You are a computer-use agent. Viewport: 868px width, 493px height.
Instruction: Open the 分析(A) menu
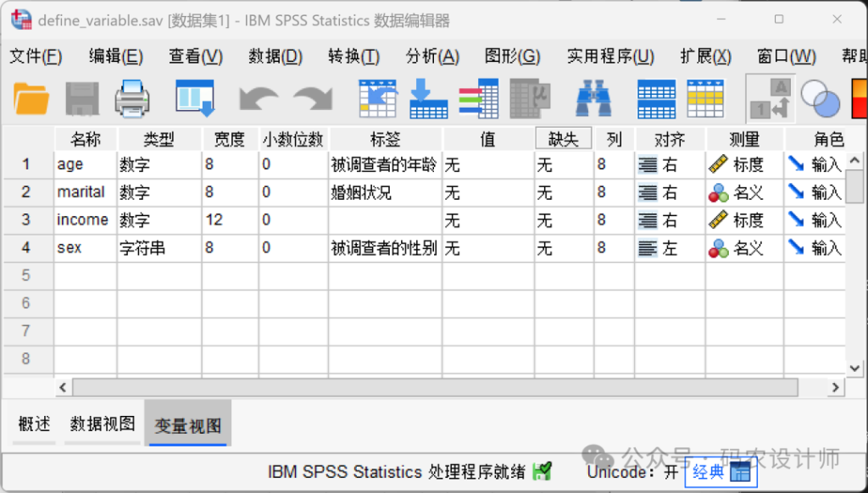click(x=432, y=57)
